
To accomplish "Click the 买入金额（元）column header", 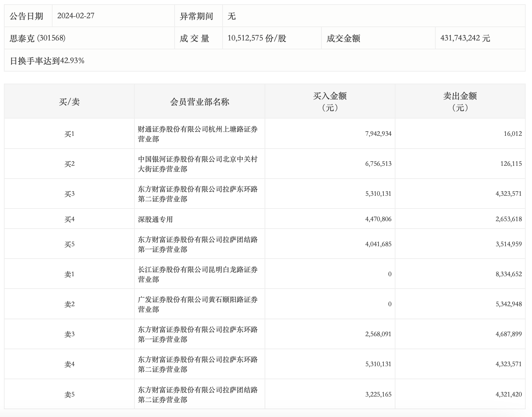I will 330,102.
